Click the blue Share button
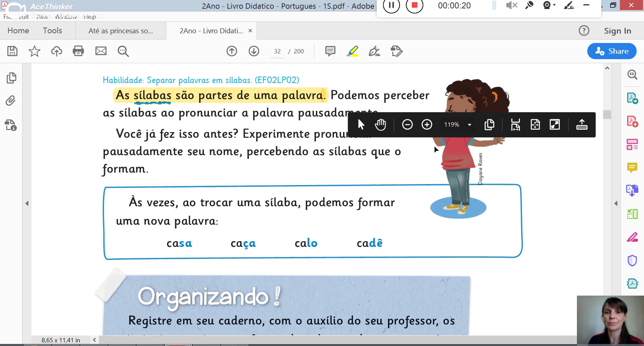The image size is (644, 346). pos(612,51)
